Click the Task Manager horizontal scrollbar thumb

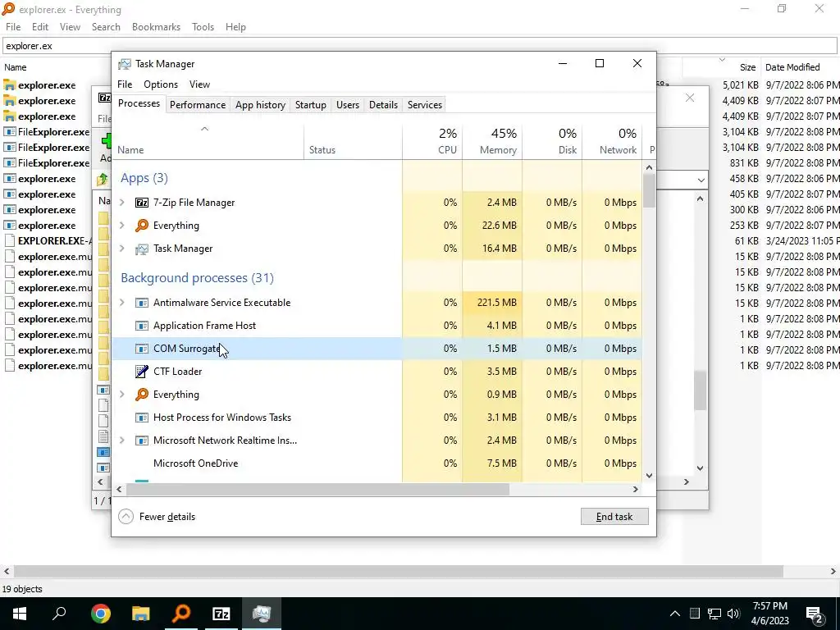tap(317, 489)
